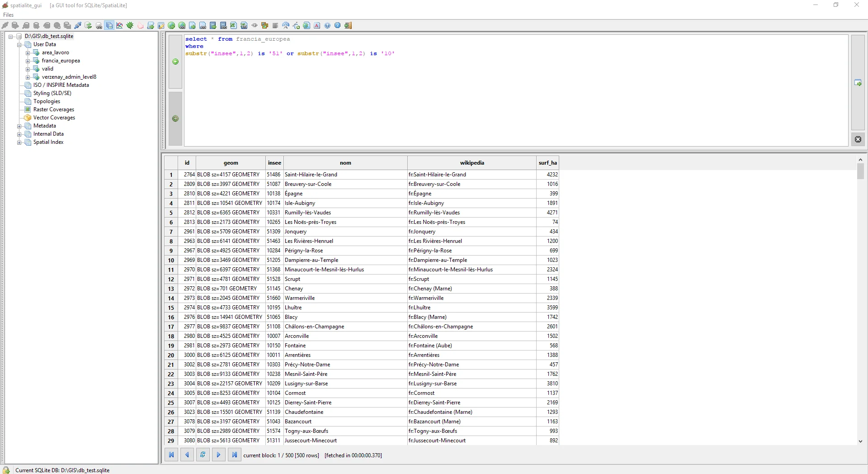Refresh the current result block
The width and height of the screenshot is (868, 474).
pos(203,455)
